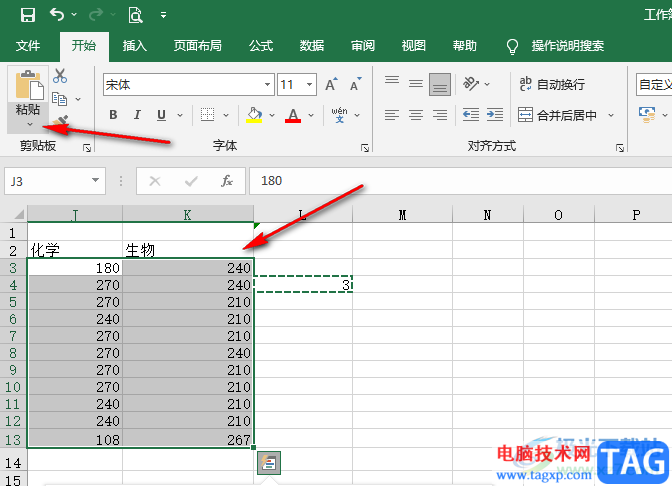
Task: Open the 字体 dialog launcher
Action: click(x=365, y=148)
